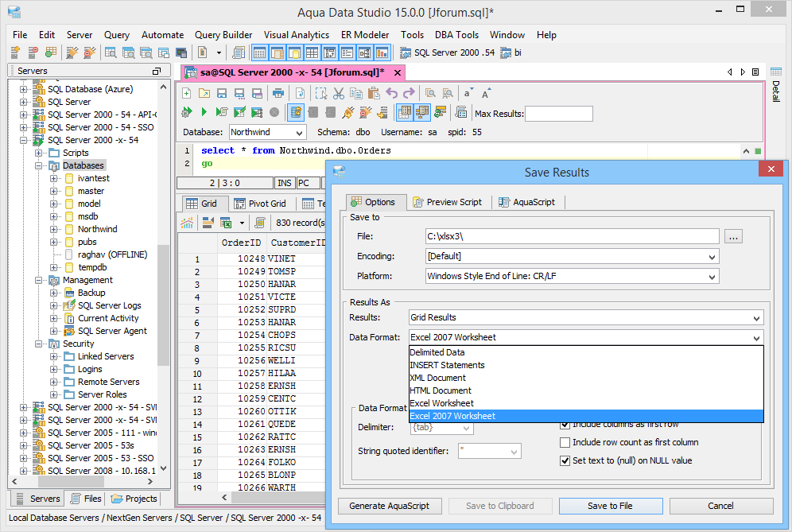Click the Save to File button
The height and width of the screenshot is (532, 792).
pos(610,506)
